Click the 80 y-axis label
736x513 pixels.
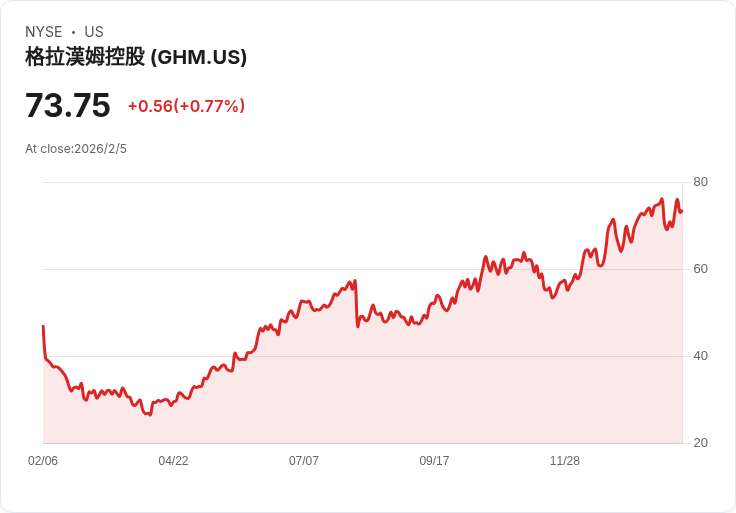(x=700, y=182)
